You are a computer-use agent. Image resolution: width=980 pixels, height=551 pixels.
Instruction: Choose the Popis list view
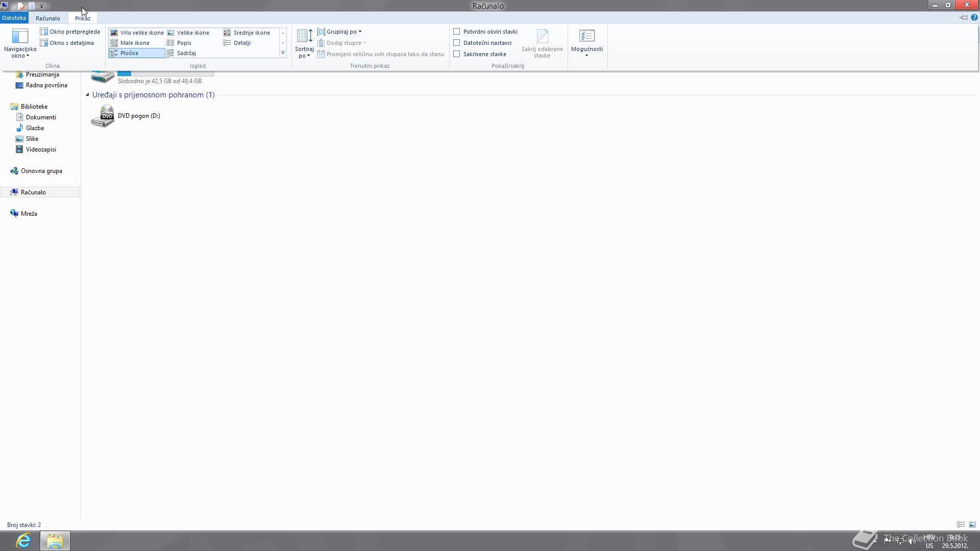tap(184, 43)
